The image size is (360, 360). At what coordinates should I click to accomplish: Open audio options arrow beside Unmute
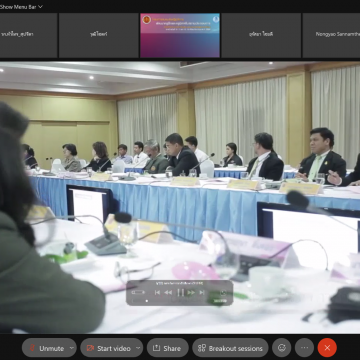click(x=72, y=348)
